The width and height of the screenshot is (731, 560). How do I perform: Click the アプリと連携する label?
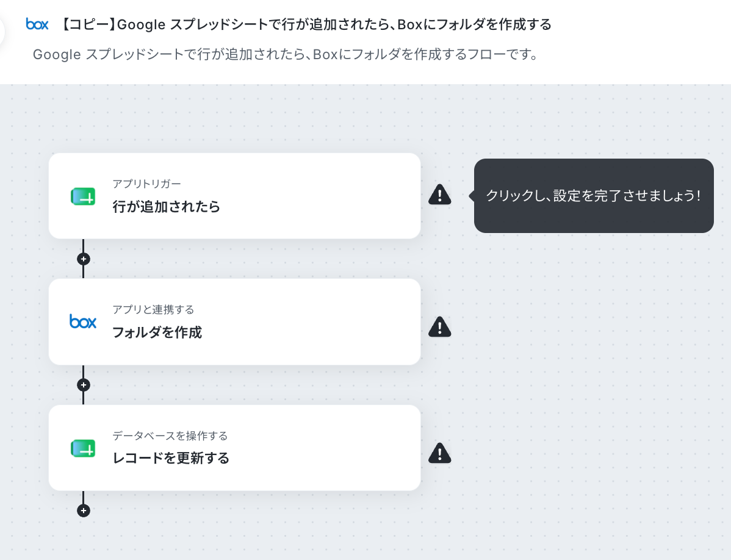[x=153, y=309]
